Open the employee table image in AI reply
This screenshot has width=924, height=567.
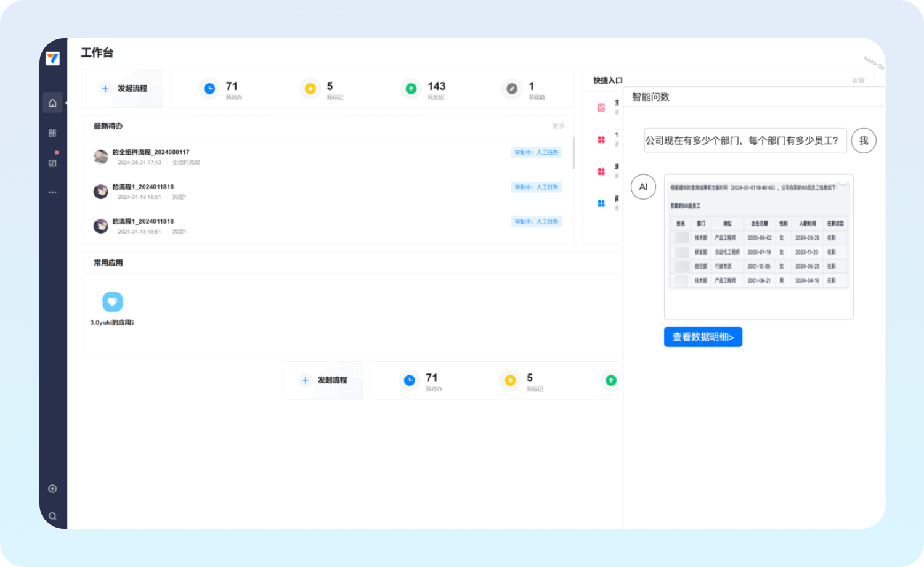tap(759, 247)
